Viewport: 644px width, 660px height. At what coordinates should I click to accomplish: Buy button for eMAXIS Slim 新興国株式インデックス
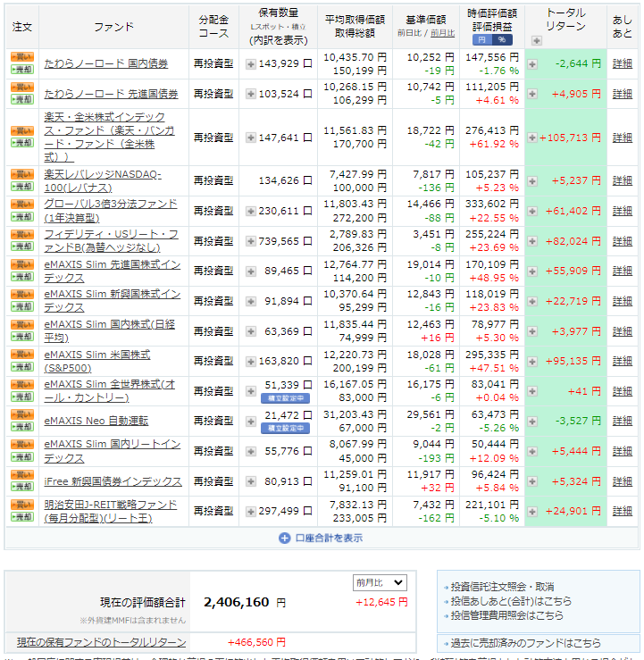(x=22, y=294)
